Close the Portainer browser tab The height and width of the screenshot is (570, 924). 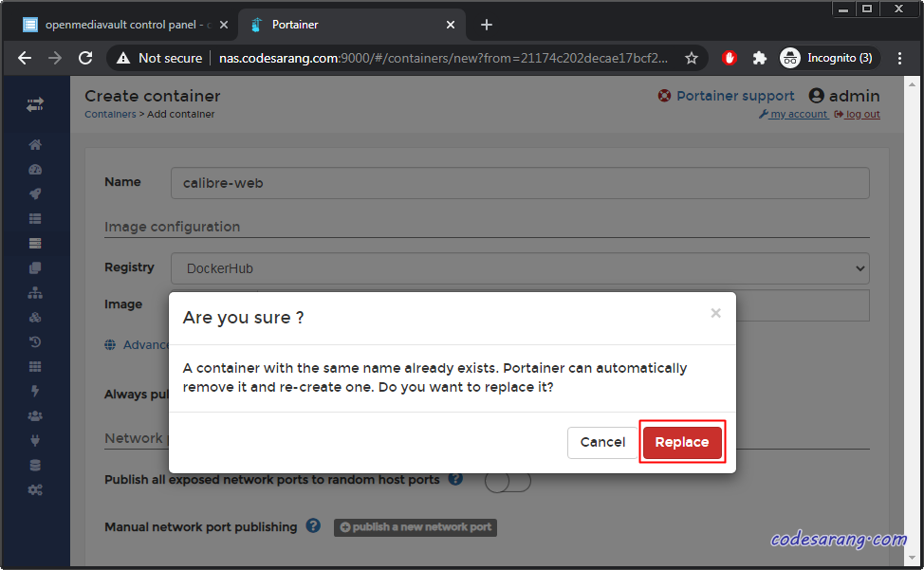click(x=451, y=25)
